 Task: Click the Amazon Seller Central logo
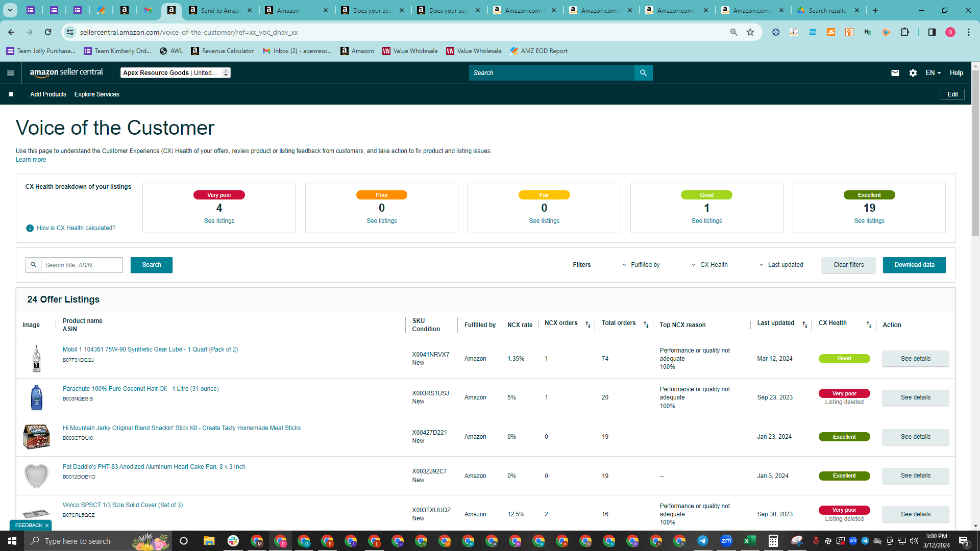pyautogui.click(x=66, y=72)
